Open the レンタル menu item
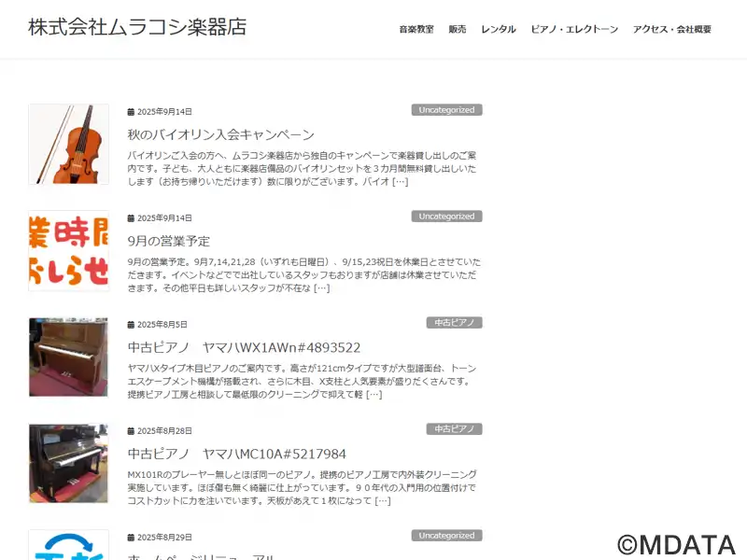 [499, 29]
